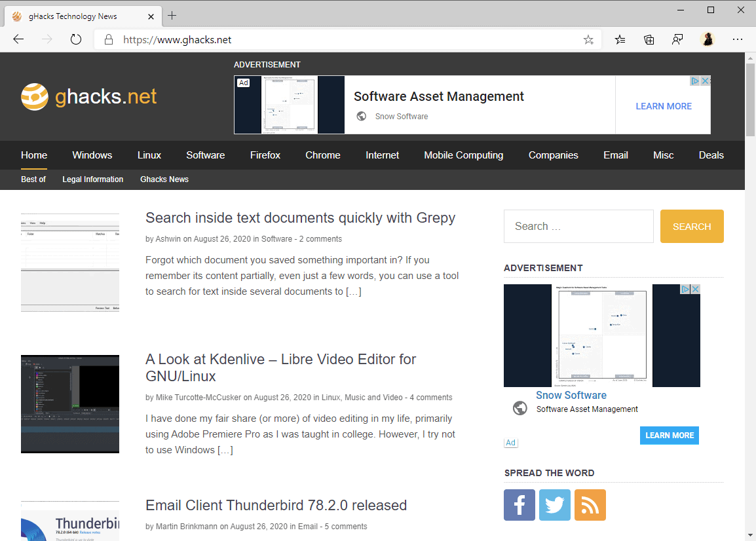Open the user profile avatar
The width and height of the screenshot is (756, 541).
pyautogui.click(x=708, y=39)
